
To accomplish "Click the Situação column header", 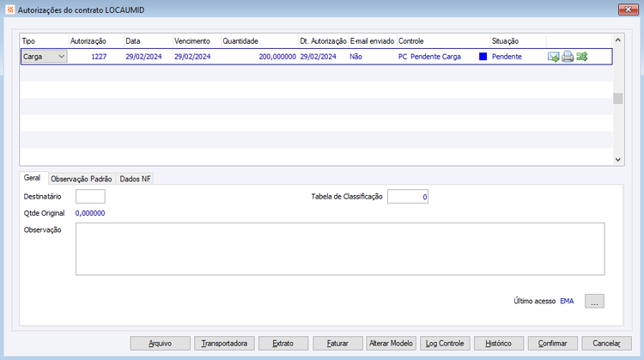I will (519, 41).
